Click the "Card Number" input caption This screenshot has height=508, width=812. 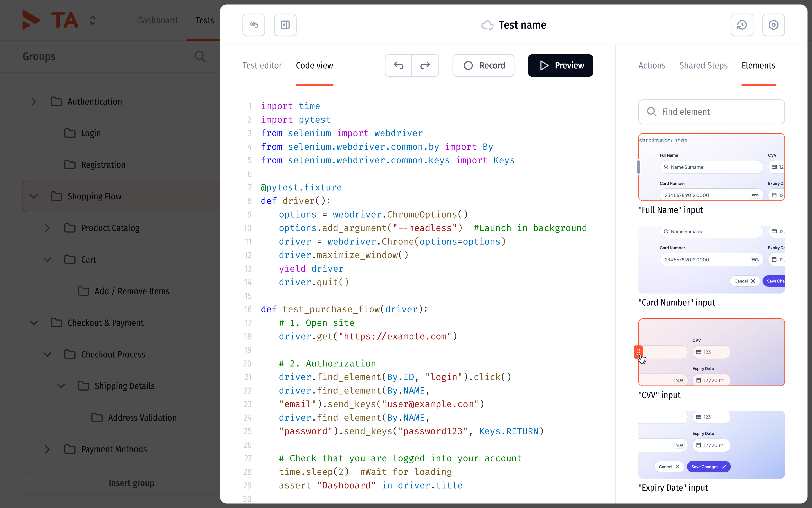point(676,302)
